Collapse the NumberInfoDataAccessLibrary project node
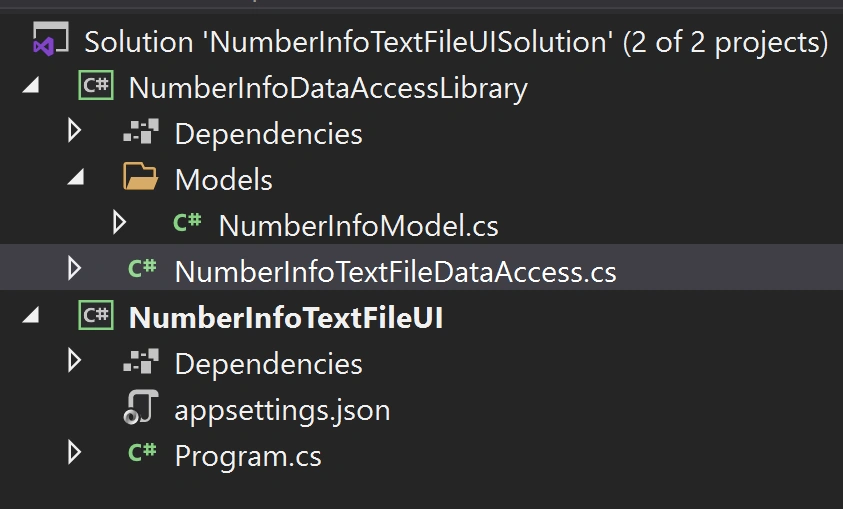This screenshot has height=509, width=843. coord(31,84)
